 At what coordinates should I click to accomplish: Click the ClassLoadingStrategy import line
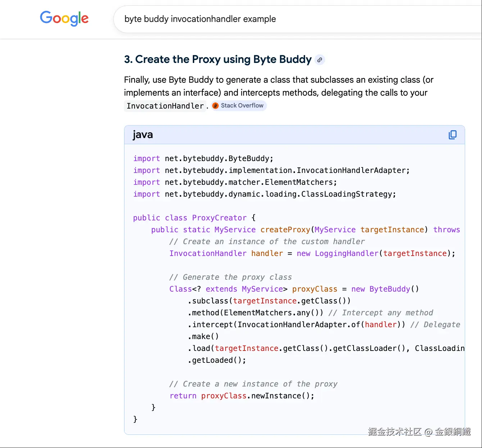pyautogui.click(x=264, y=194)
